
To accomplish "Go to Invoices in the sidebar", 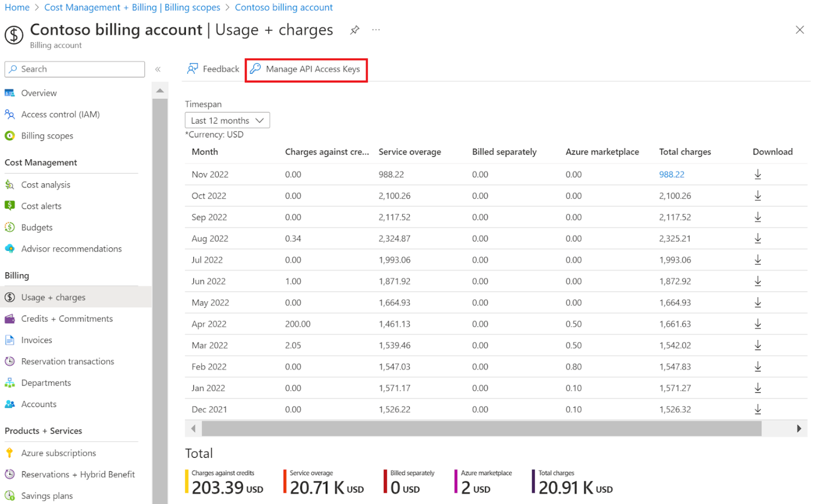I will 36,340.
